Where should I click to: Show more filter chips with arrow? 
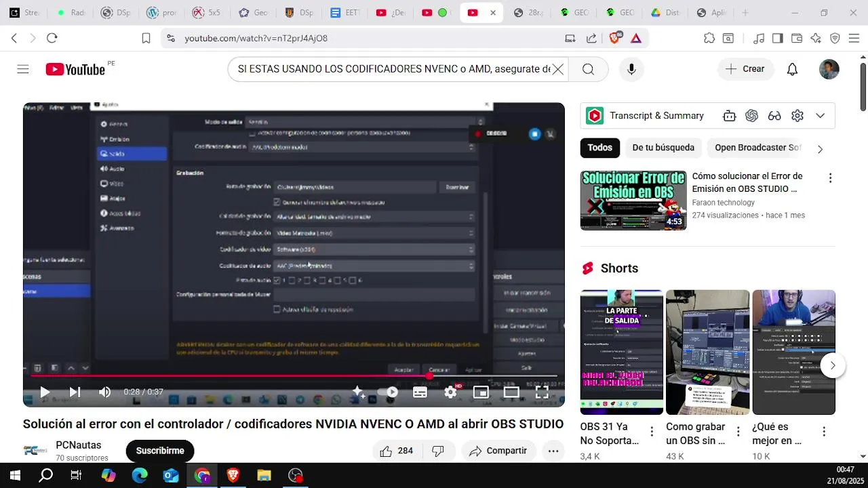point(820,149)
